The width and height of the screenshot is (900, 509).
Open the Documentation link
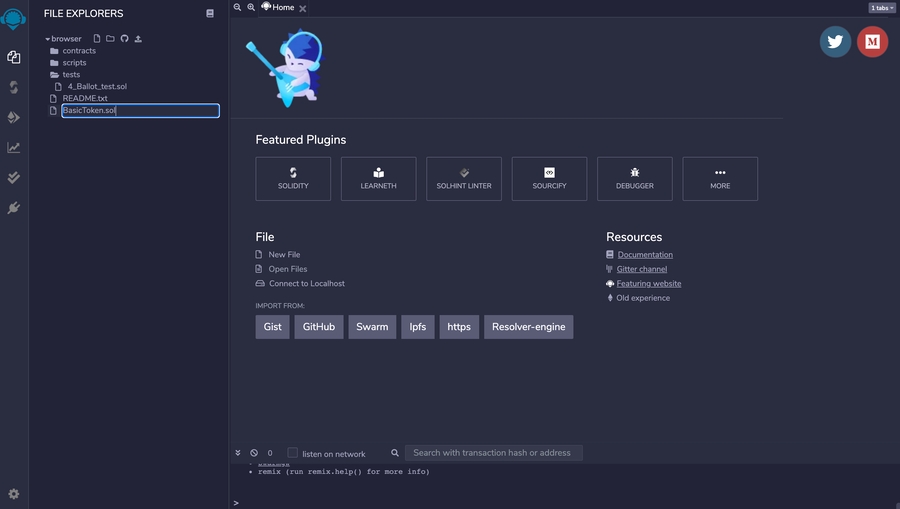645,255
